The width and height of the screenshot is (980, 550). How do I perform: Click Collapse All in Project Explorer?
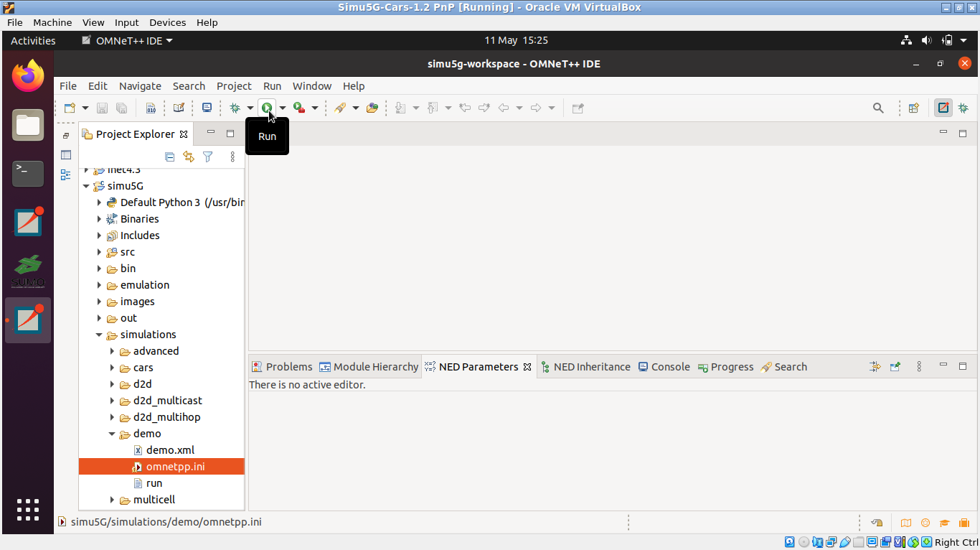[169, 157]
